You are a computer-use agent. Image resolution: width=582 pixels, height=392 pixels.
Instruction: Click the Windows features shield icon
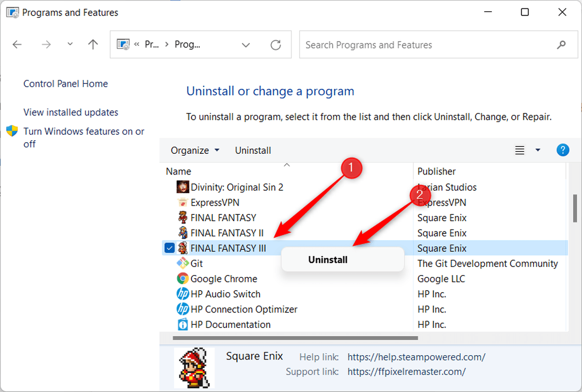tap(12, 131)
